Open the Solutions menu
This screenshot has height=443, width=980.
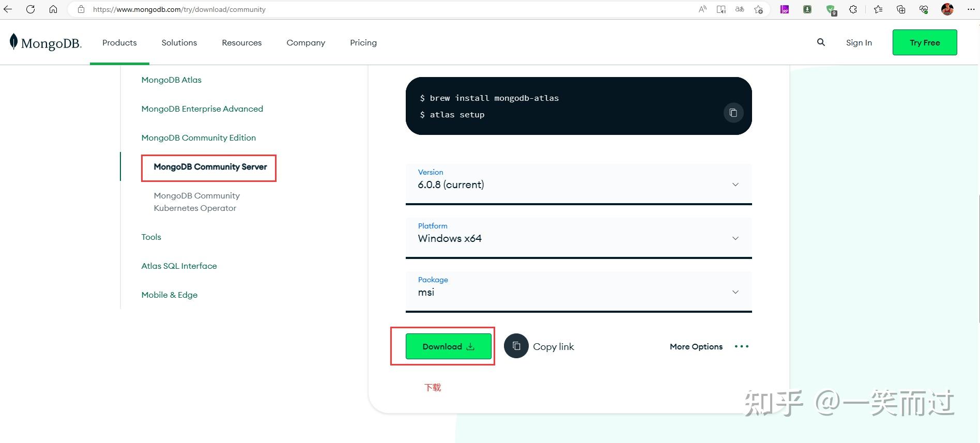pos(179,42)
